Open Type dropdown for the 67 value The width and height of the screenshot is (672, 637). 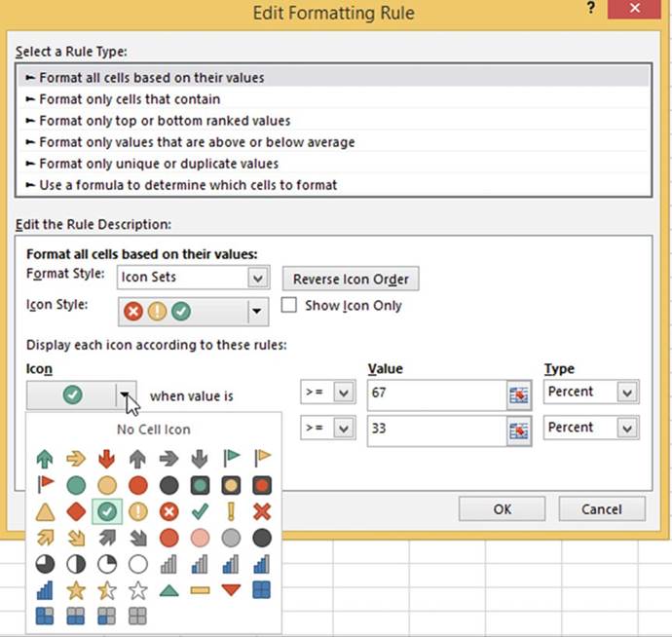(627, 393)
